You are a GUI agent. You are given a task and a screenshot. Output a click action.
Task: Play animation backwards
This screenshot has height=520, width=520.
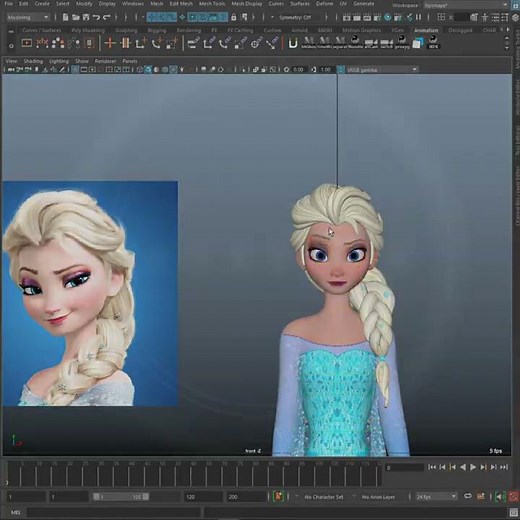[463, 467]
